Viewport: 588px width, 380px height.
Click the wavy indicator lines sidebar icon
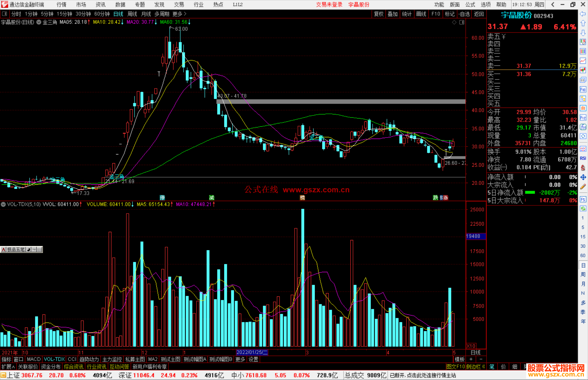click(583, 149)
